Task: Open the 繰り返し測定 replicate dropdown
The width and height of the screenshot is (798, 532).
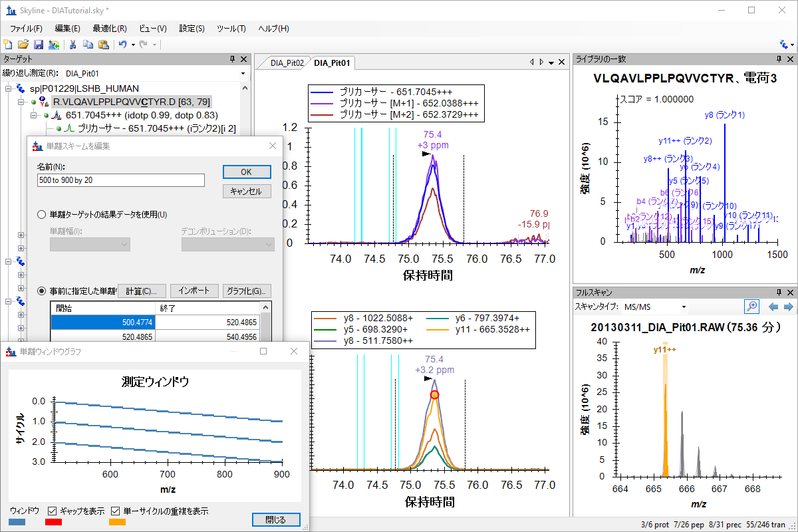Action: pyautogui.click(x=243, y=73)
